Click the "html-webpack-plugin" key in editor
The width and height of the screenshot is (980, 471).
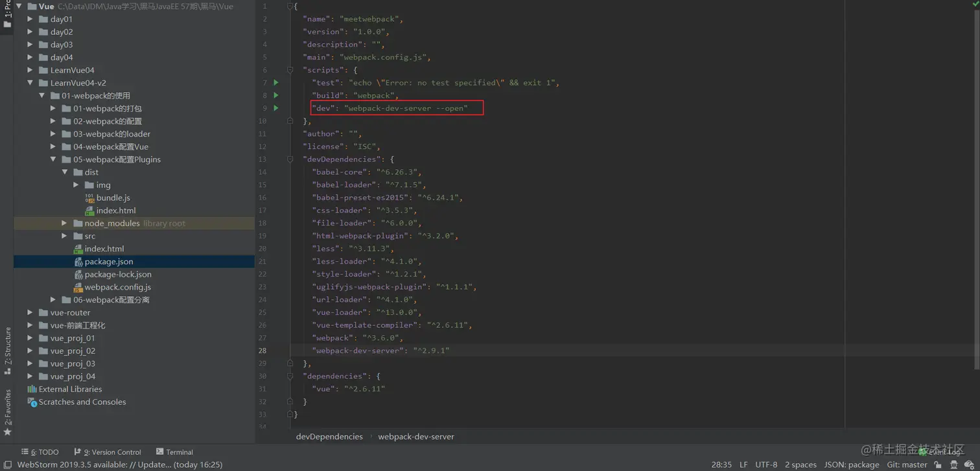(x=360, y=236)
